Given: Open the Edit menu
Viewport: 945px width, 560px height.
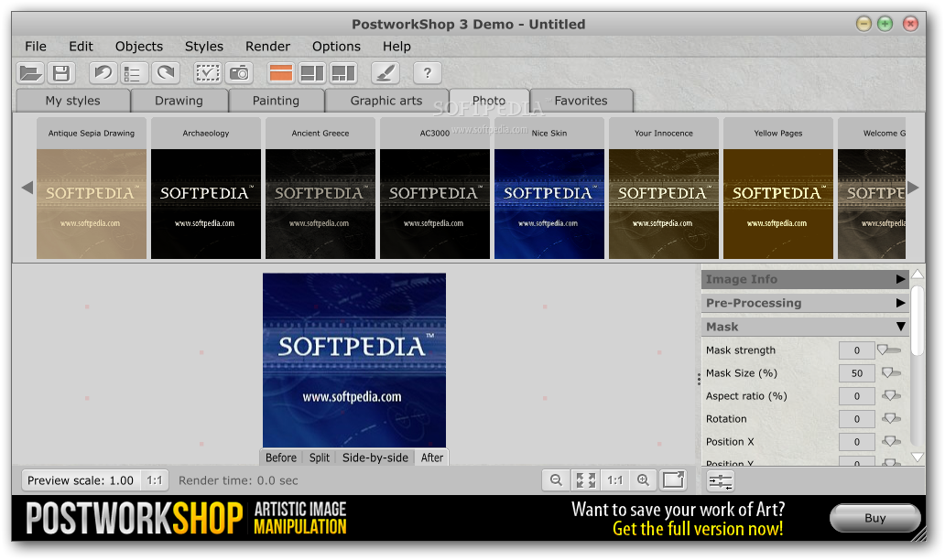Looking at the screenshot, I should (x=81, y=47).
